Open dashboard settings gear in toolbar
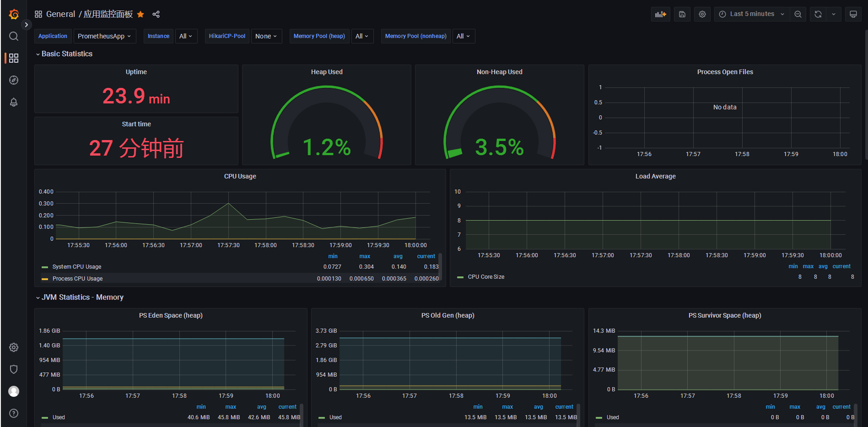 (x=702, y=14)
